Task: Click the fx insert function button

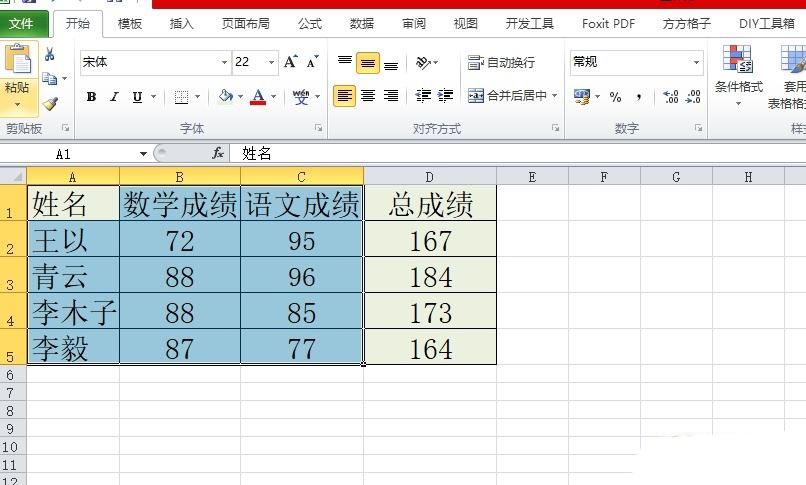Action: 218,153
